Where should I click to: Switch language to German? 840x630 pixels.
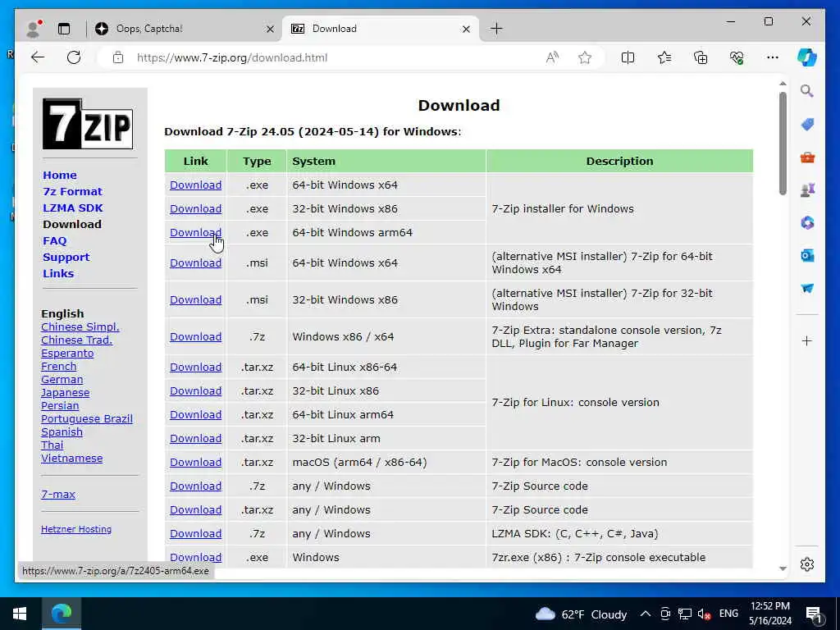point(62,379)
